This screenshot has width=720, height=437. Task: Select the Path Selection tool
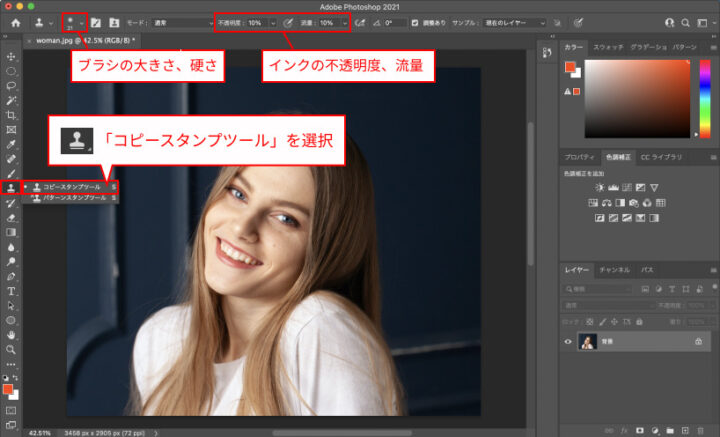[x=11, y=306]
